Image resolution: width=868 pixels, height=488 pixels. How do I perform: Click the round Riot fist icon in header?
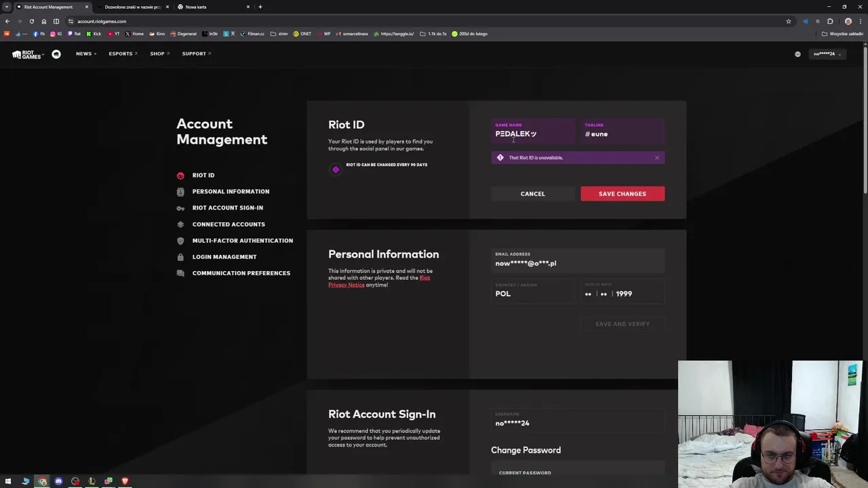coord(56,54)
